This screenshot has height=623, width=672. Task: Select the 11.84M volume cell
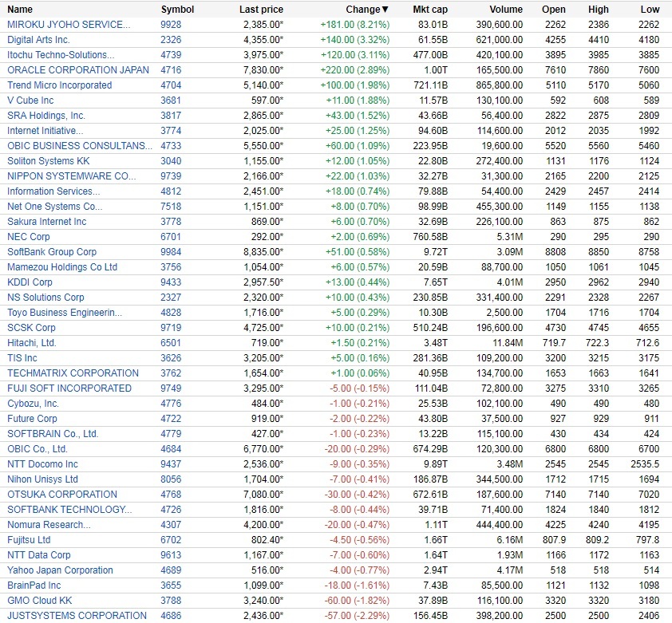click(x=508, y=343)
